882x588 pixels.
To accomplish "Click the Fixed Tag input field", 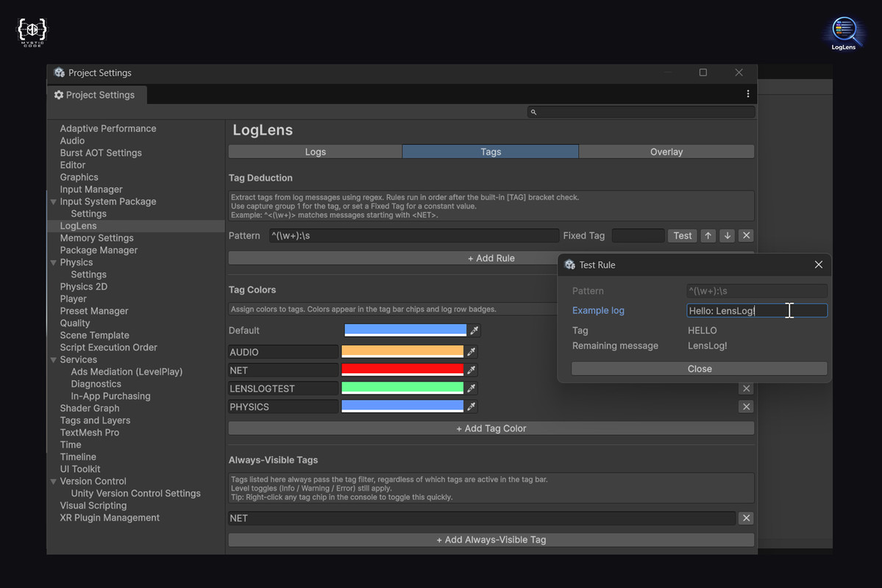I will pos(638,235).
